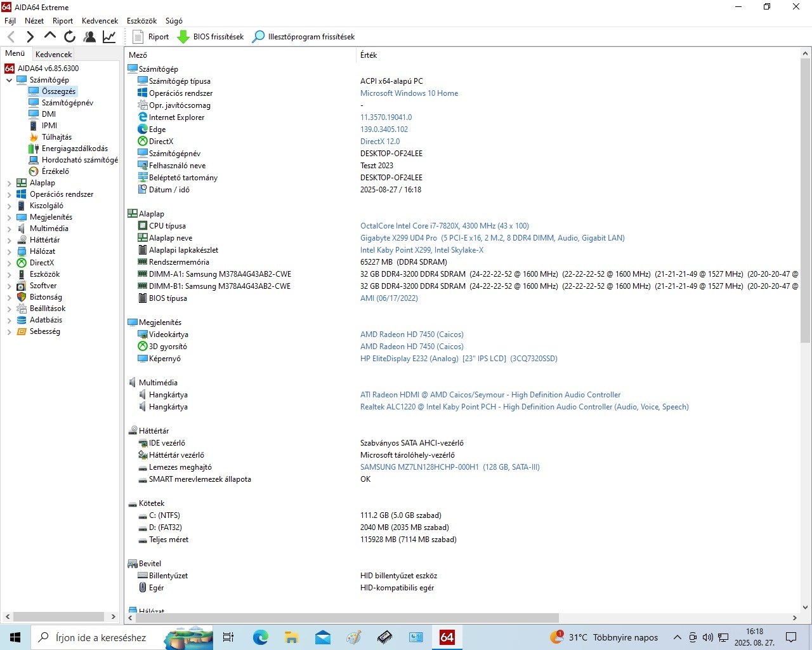Open the Windows Start button
Screen dimensions: 812x650
coord(15,637)
